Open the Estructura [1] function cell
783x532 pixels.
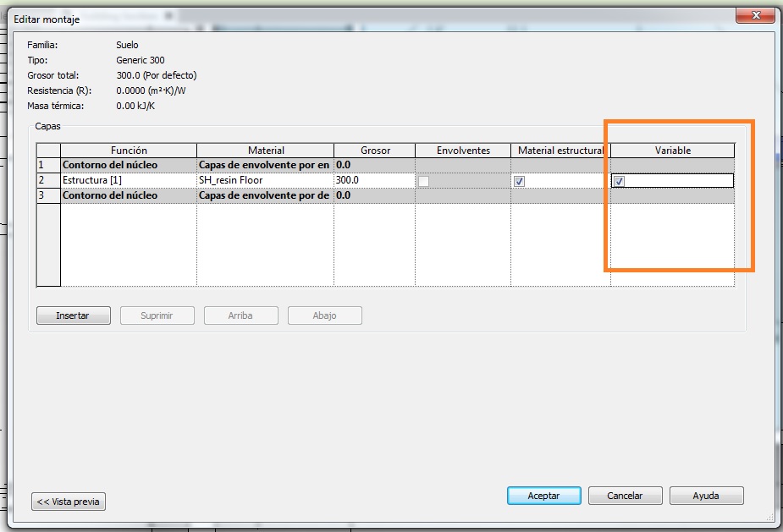coord(128,180)
